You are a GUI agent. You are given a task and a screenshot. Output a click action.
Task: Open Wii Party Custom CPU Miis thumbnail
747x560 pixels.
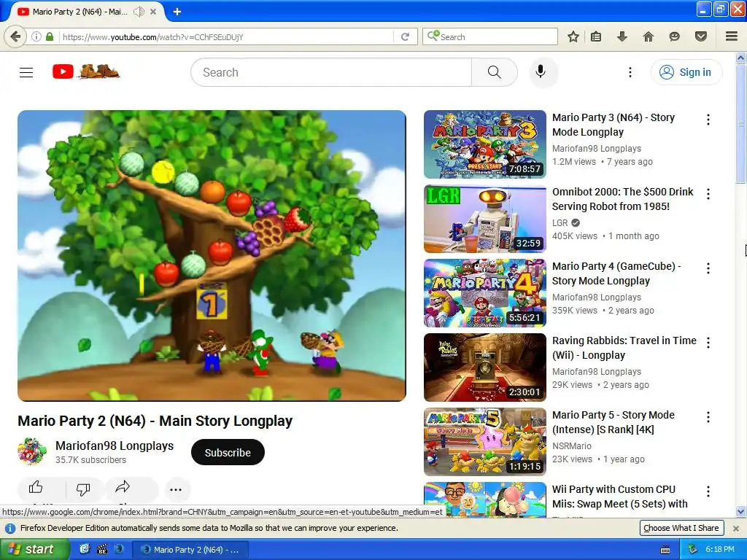point(485,499)
